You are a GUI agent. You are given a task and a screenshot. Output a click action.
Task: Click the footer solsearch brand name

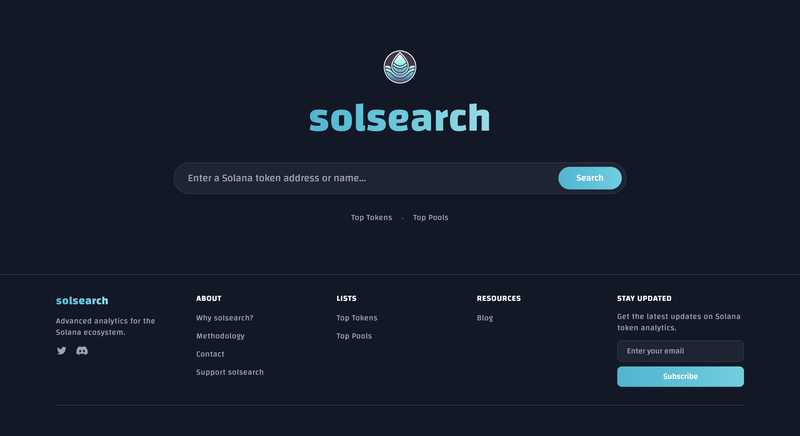[82, 300]
